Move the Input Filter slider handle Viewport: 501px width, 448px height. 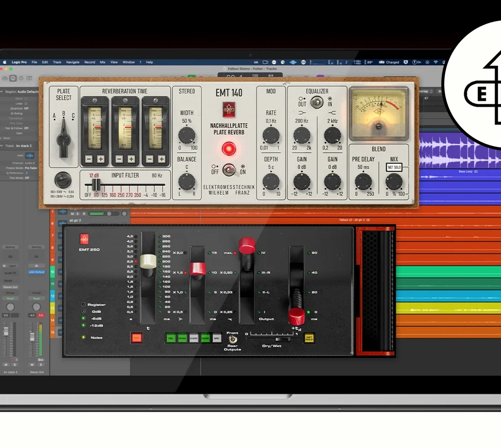click(x=96, y=185)
